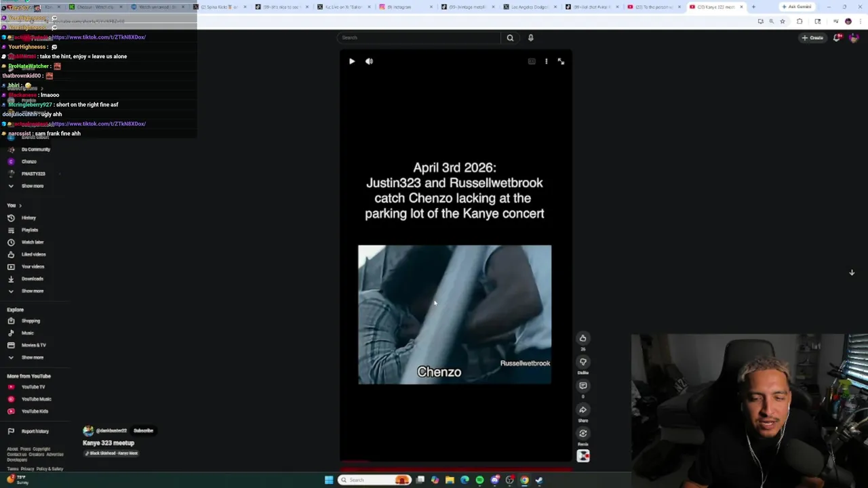
Task: Toggle captions icon on Shorts player
Action: coord(532,61)
